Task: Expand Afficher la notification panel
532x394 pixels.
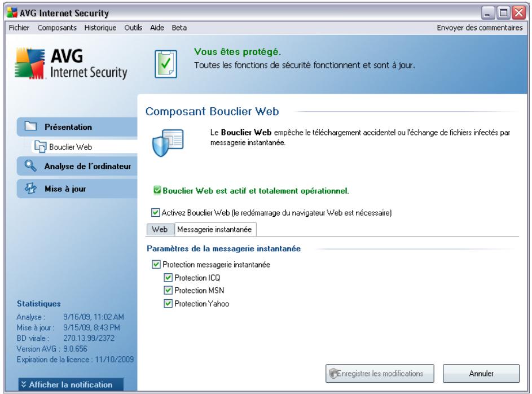Action: pyautogui.click(x=71, y=384)
